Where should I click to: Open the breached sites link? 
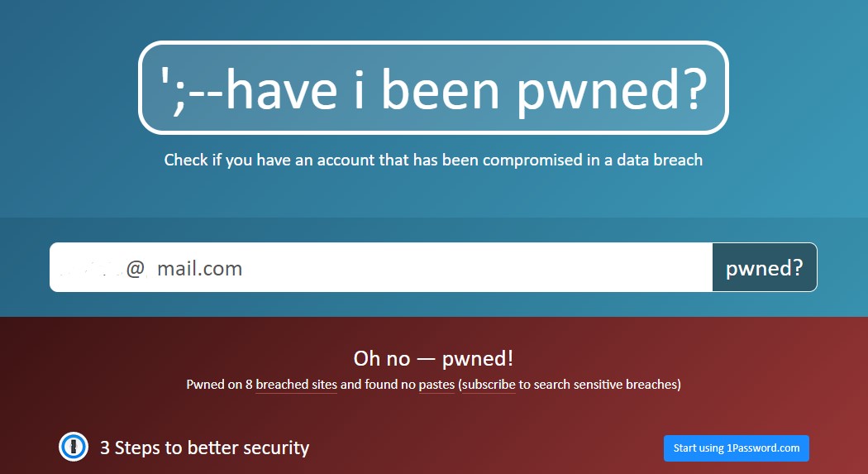tap(296, 385)
